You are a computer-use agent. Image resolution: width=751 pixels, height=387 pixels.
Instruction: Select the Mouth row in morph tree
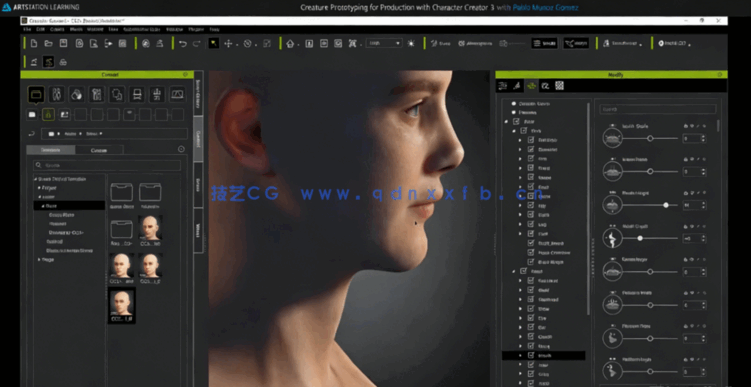click(544, 355)
